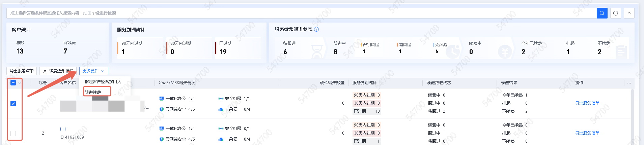Uncheck the checkbox for row 1

13,104
